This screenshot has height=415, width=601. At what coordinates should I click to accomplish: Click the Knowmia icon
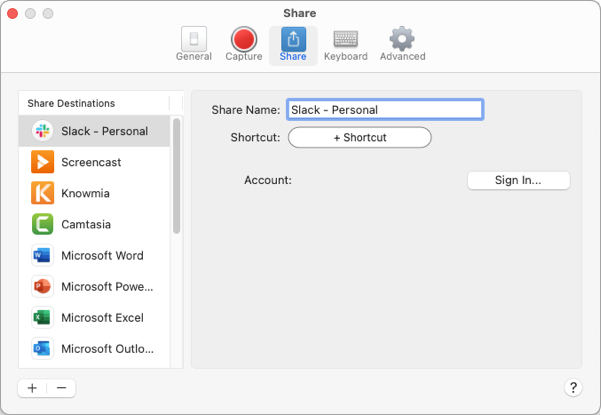(43, 193)
